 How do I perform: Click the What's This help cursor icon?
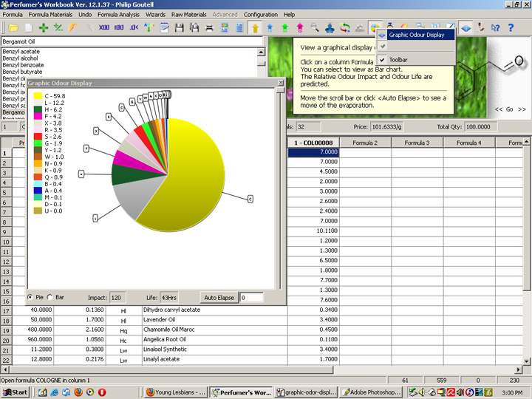pos(495,28)
